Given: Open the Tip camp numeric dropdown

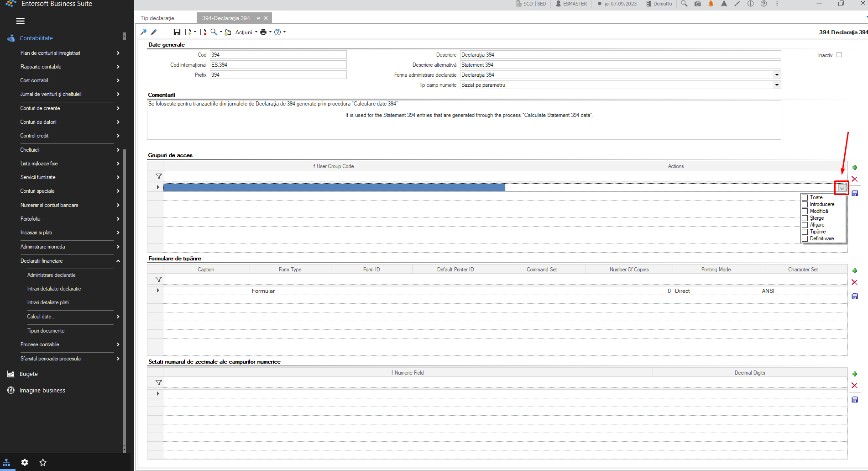Looking at the screenshot, I should [x=777, y=85].
